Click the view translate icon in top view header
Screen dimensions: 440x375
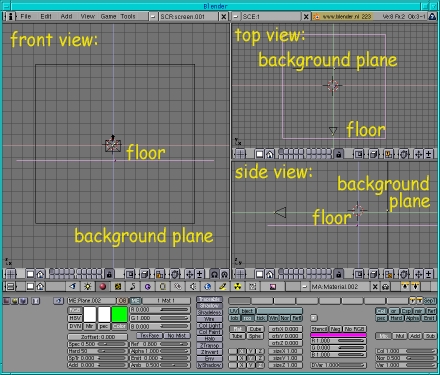418,154
